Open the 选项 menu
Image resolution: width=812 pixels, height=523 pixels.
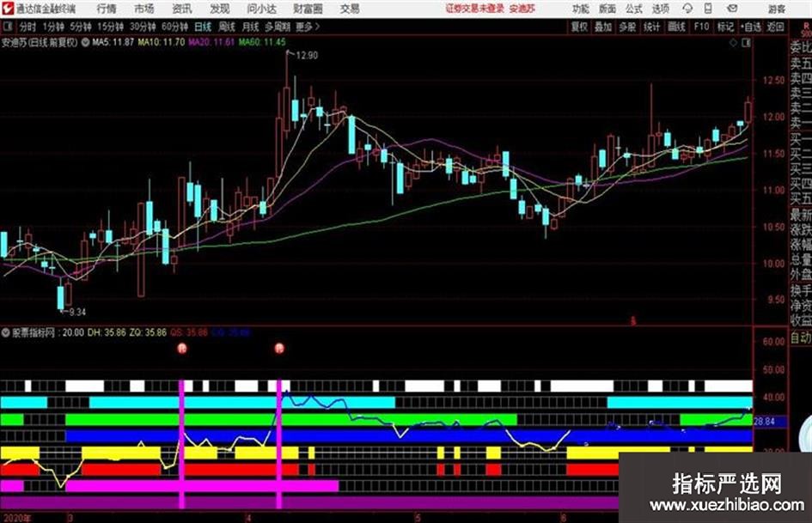click(x=660, y=9)
